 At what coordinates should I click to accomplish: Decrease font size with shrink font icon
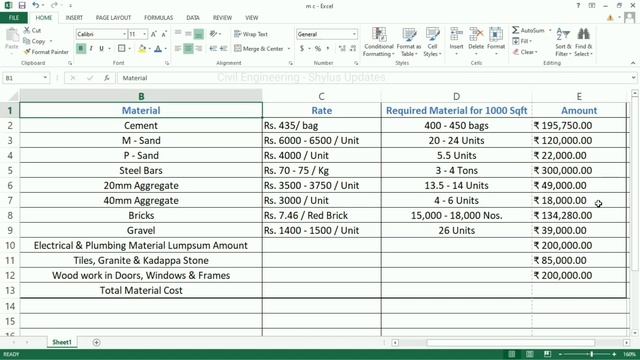coord(164,34)
